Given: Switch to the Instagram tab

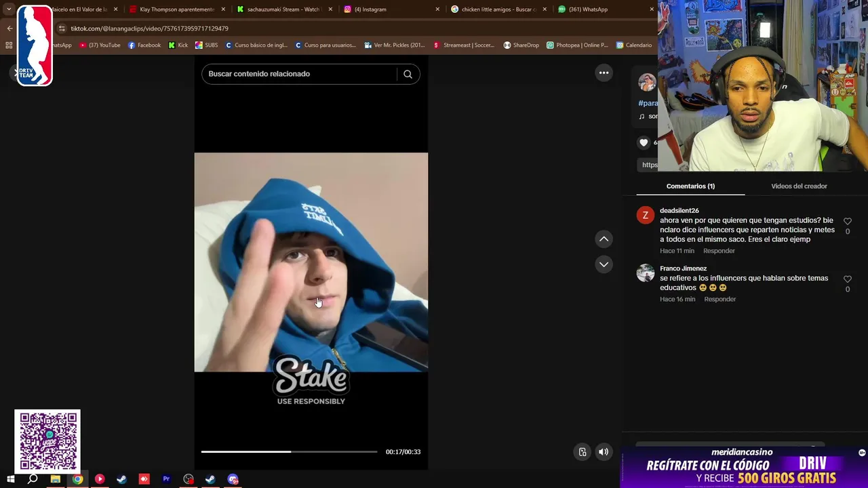Looking at the screenshot, I should [x=391, y=9].
